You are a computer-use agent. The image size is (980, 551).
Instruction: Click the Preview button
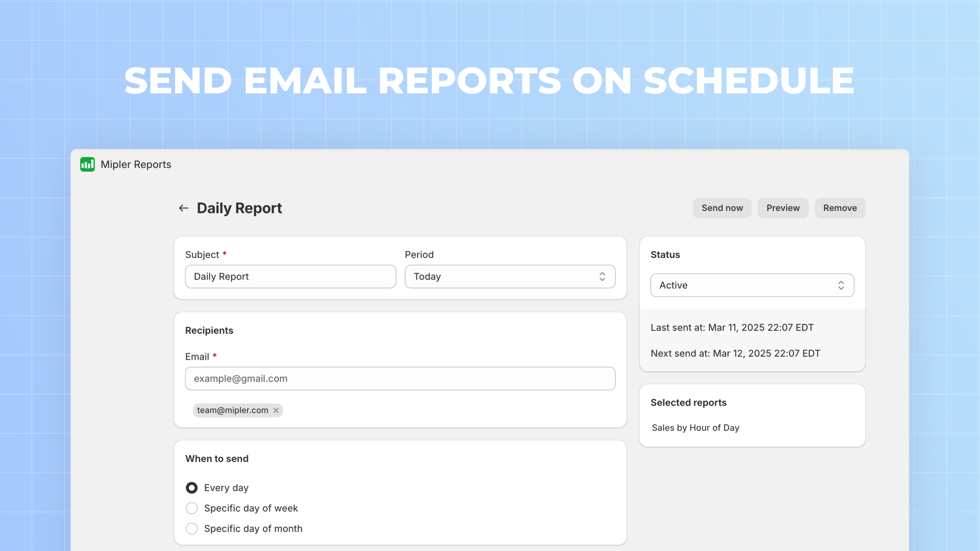(783, 207)
